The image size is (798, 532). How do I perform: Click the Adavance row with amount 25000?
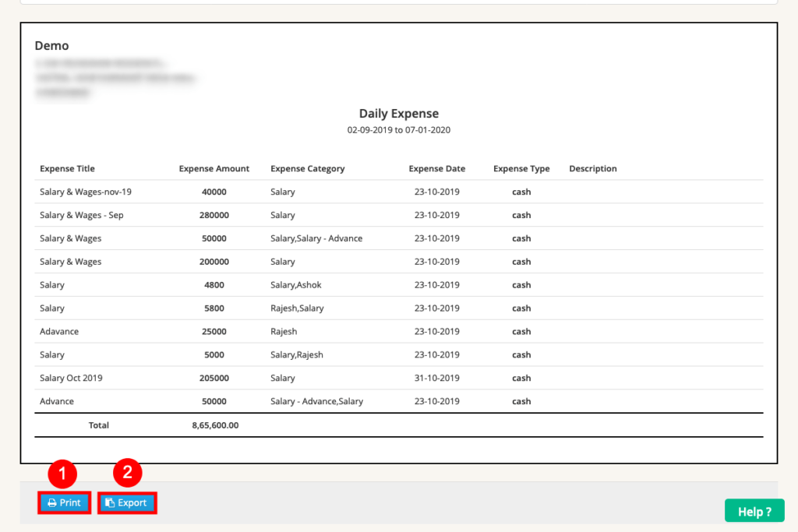58,331
